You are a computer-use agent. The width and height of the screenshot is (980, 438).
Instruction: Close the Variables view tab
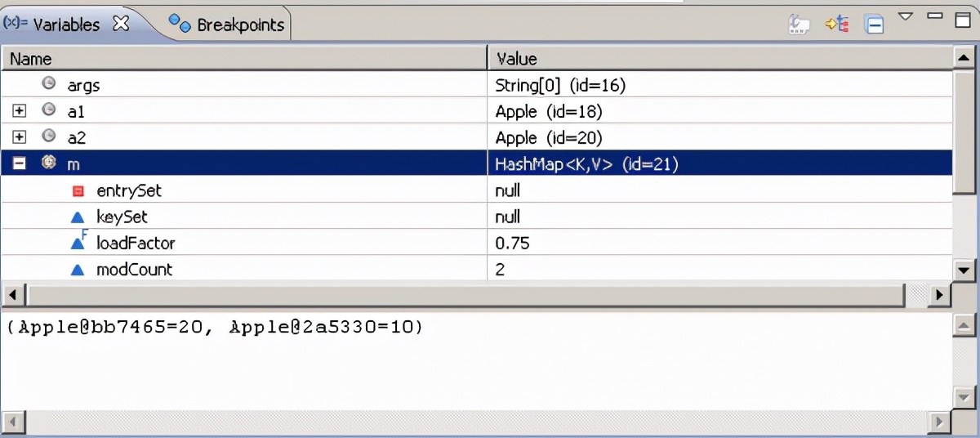121,24
